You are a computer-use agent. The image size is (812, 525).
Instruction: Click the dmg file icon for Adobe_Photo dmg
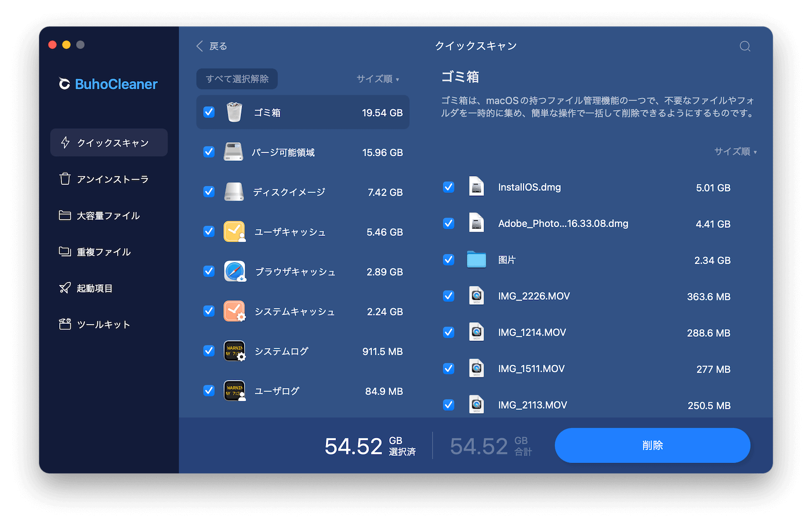pos(476,223)
